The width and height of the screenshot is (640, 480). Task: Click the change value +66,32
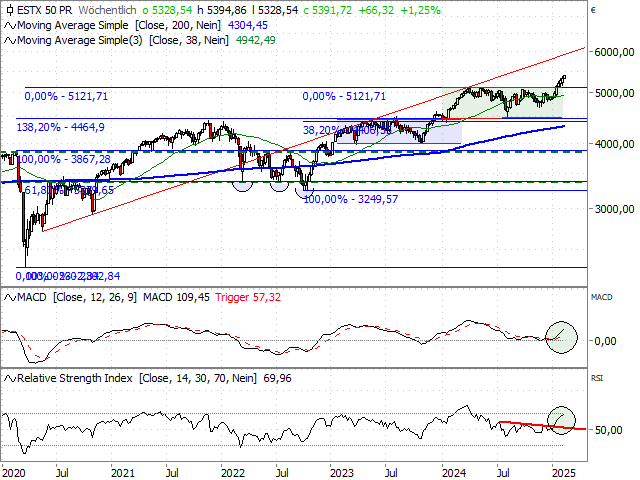point(376,10)
